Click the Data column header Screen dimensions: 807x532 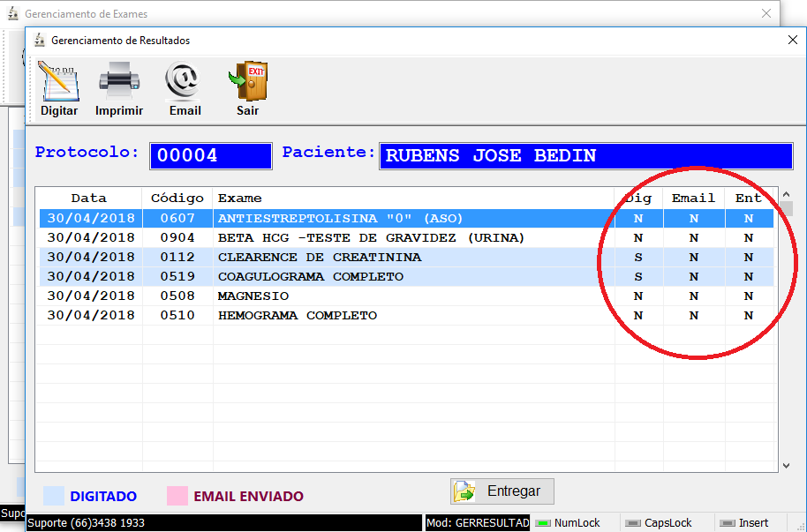[x=89, y=199]
